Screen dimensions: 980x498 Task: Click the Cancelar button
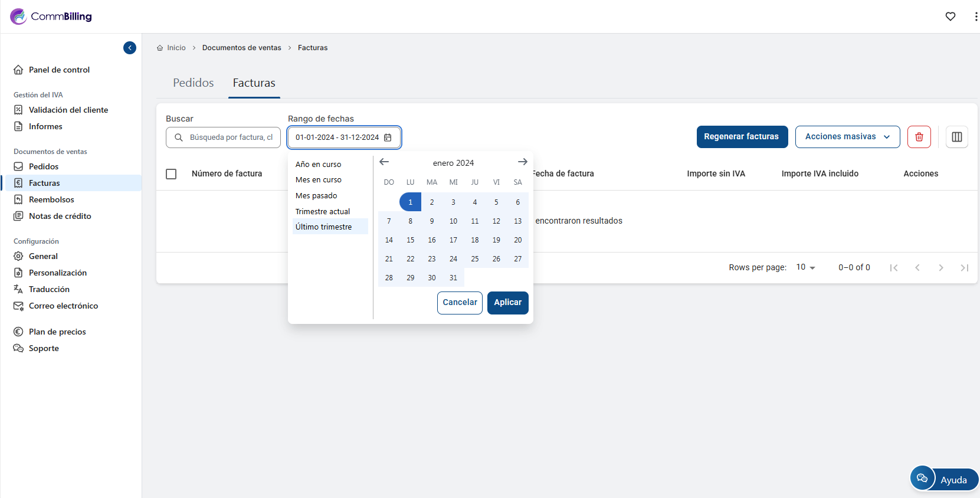point(460,303)
